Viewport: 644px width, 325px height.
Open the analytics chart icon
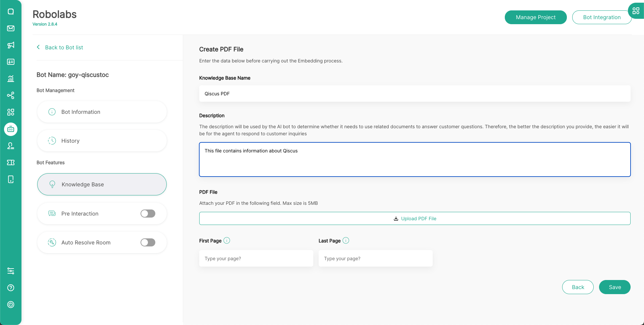click(x=11, y=79)
